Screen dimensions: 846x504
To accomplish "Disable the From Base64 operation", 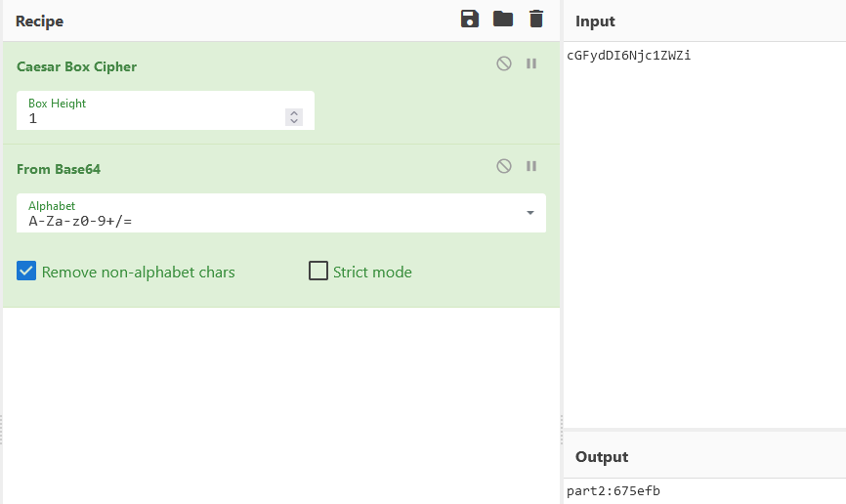I will [x=504, y=166].
